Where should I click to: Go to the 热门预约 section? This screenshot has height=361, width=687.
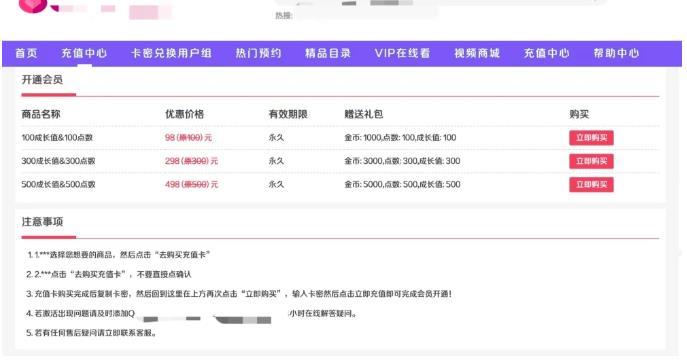click(259, 53)
